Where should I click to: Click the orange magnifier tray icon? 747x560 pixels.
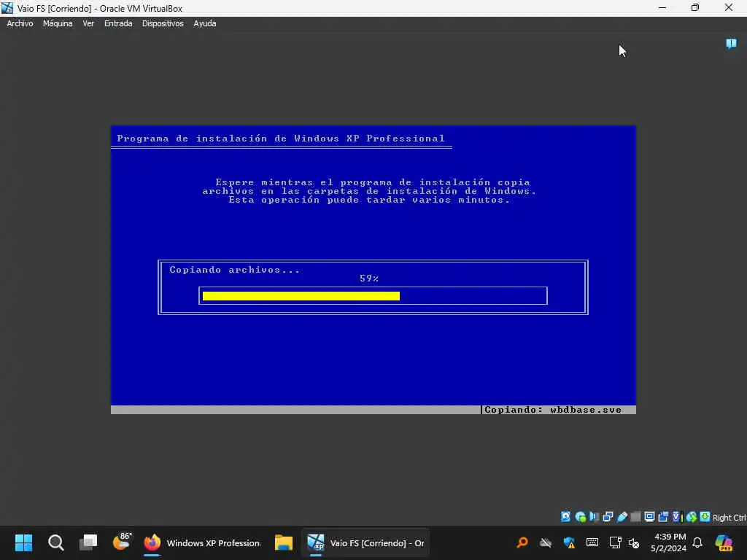pyautogui.click(x=522, y=542)
